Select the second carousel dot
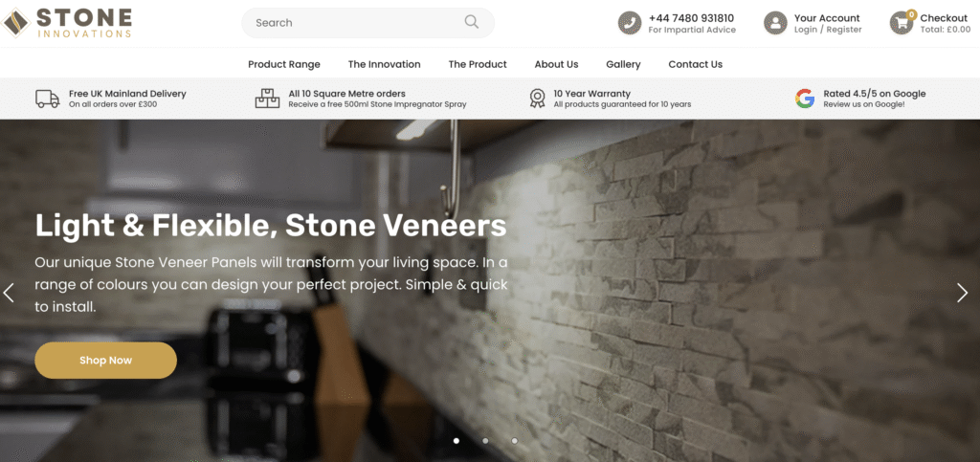The width and height of the screenshot is (980, 462). (x=485, y=441)
